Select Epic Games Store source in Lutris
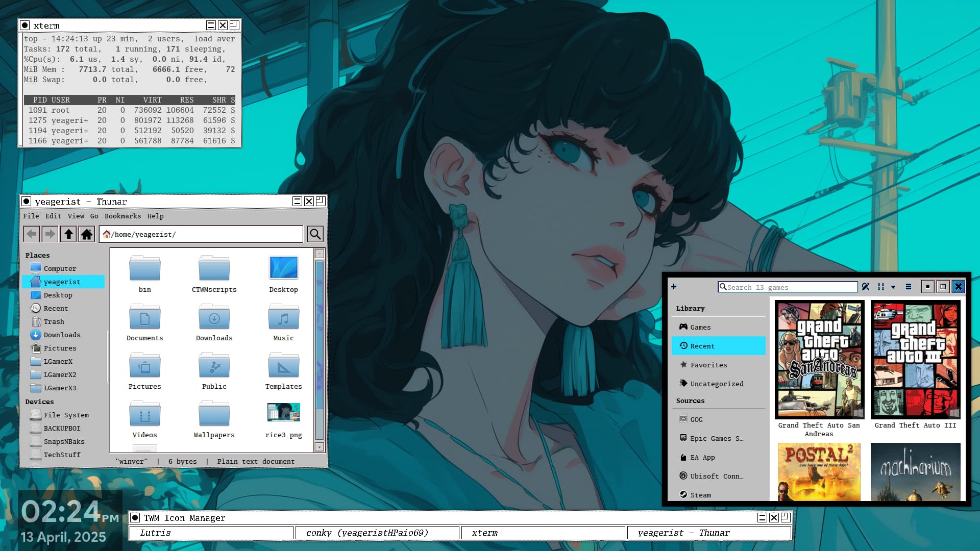The height and width of the screenshot is (551, 980). tap(719, 438)
